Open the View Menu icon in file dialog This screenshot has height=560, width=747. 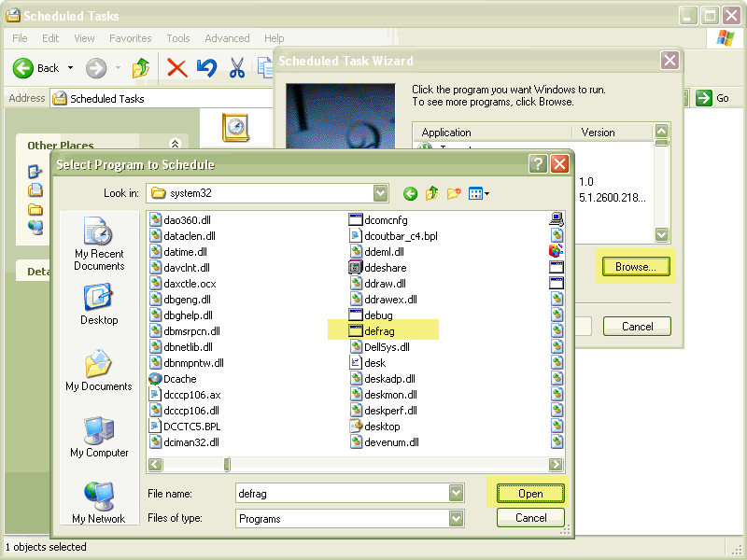[x=479, y=193]
